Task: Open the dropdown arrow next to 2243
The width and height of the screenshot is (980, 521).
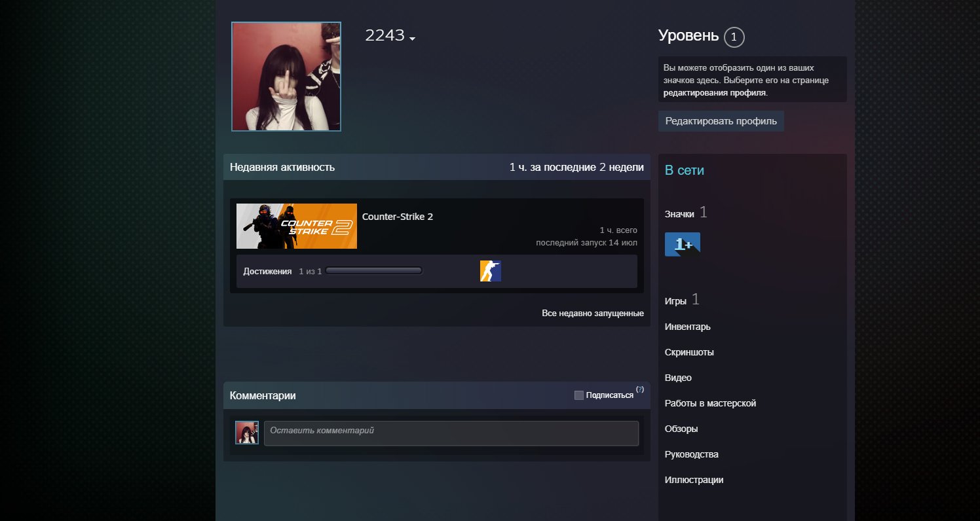Action: (412, 39)
